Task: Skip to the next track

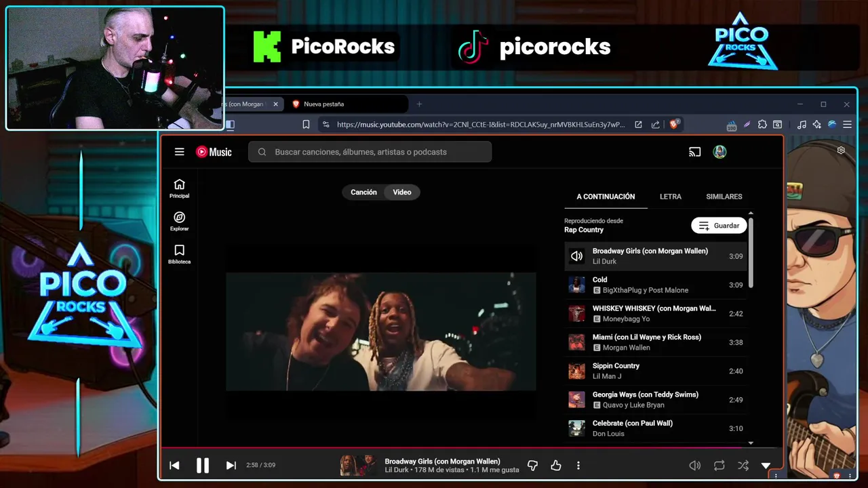Action: pos(231,465)
